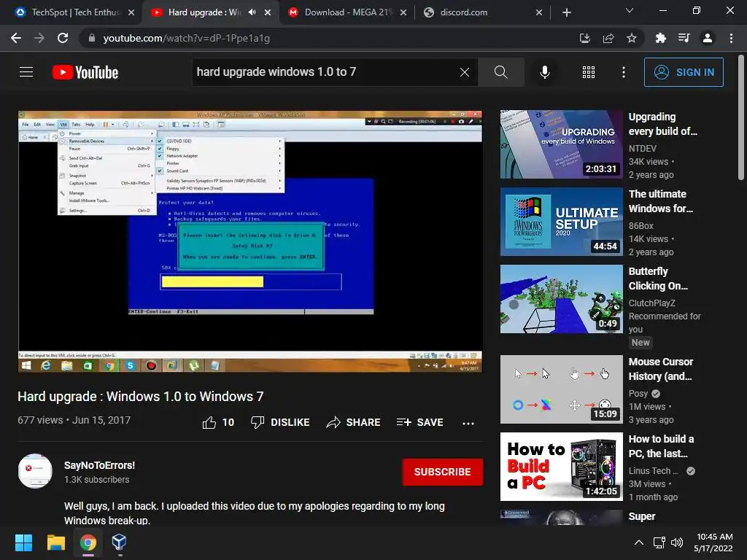Open How to Build a PC thumbnail
The height and width of the screenshot is (560, 747).
[561, 467]
